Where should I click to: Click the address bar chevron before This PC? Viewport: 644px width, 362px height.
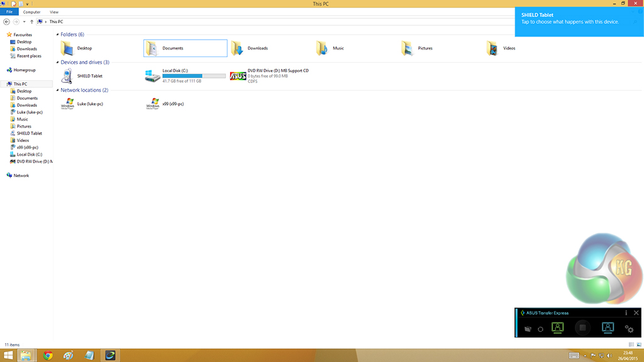[x=45, y=22]
